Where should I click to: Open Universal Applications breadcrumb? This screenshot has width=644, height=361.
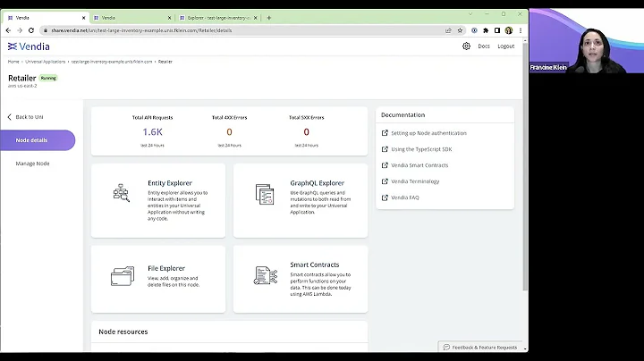coord(46,62)
